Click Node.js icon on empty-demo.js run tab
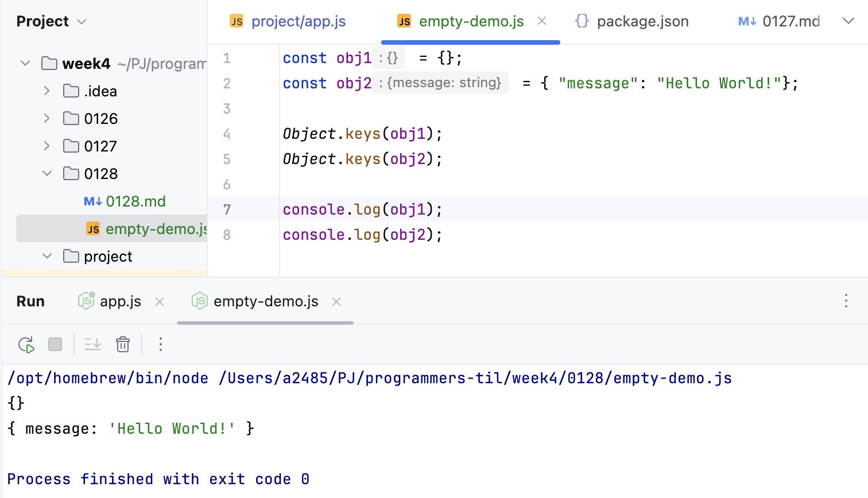The width and height of the screenshot is (868, 498). 199,301
